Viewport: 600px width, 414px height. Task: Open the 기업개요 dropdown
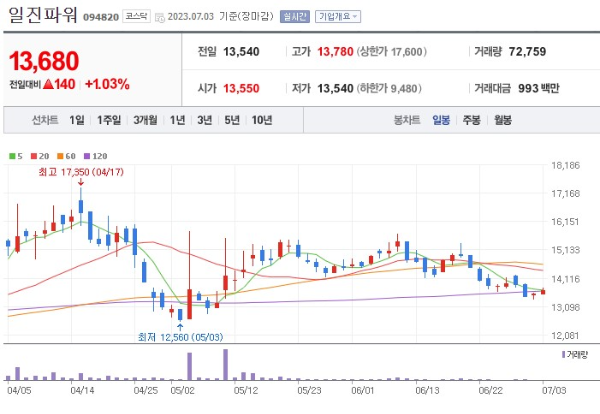[x=338, y=16]
